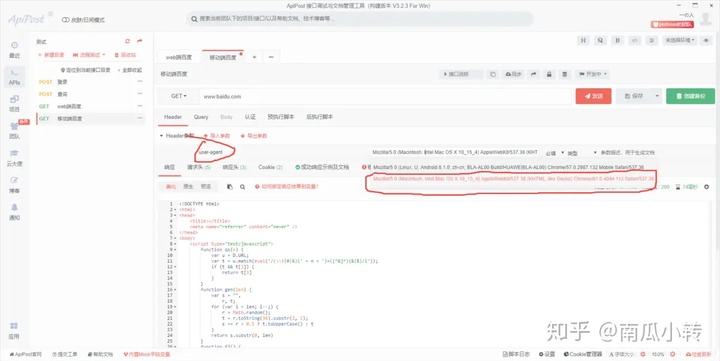This screenshot has height=361, width=720.
Task: Click the copy response icon above code
Action: (230, 187)
